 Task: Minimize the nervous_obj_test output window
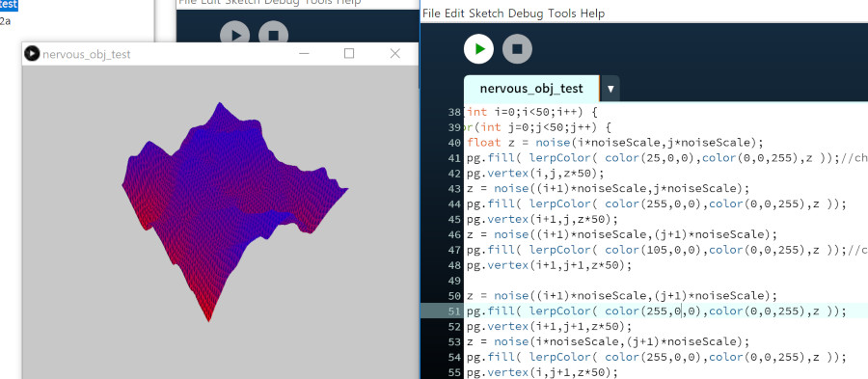304,53
